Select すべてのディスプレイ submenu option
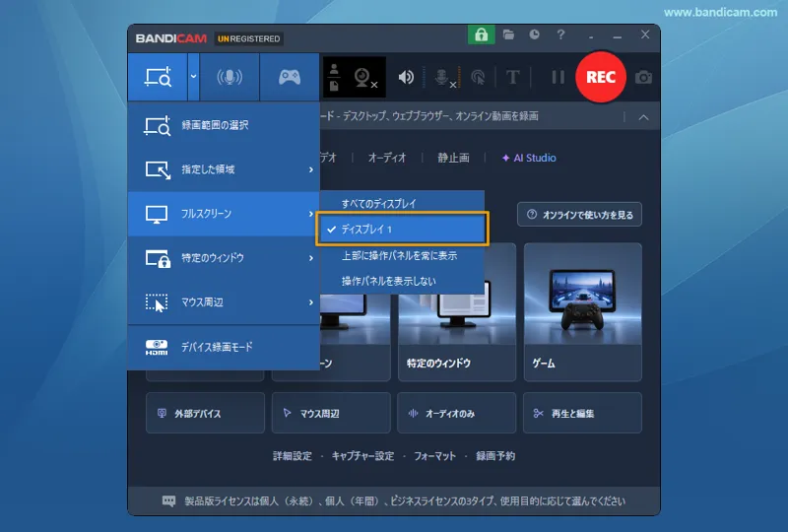Viewport: 788px width, 532px height. click(402, 204)
